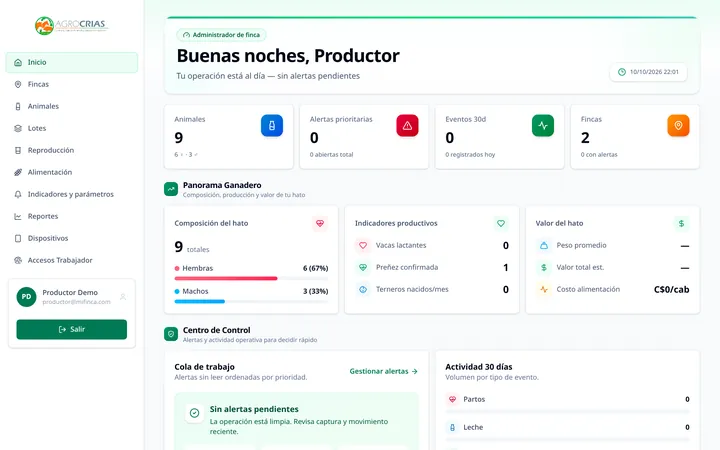Click the PD user avatar

(x=27, y=297)
